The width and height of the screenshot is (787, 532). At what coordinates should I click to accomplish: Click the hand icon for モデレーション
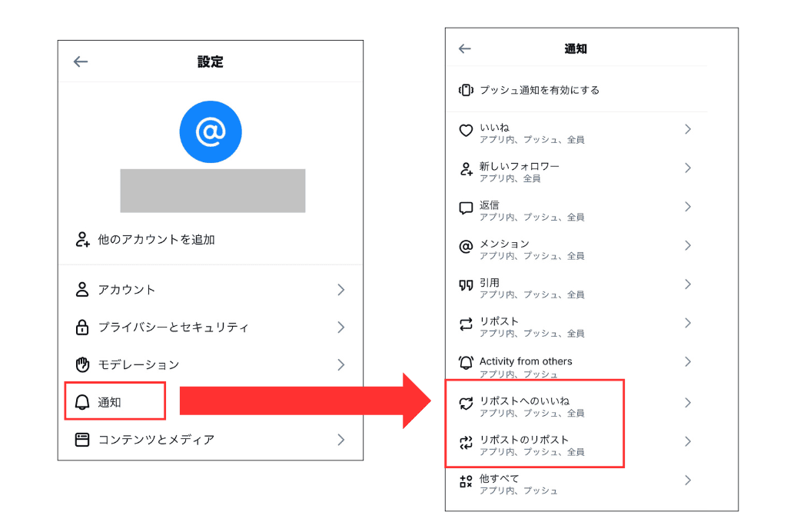click(82, 364)
